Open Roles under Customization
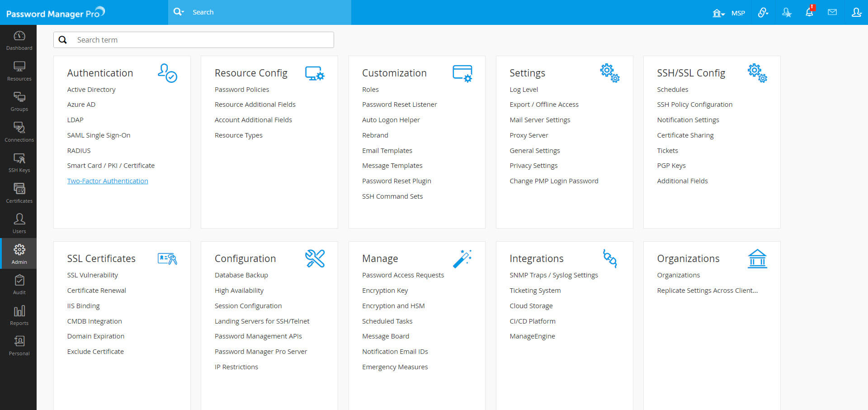Image resolution: width=868 pixels, height=410 pixels. point(370,90)
